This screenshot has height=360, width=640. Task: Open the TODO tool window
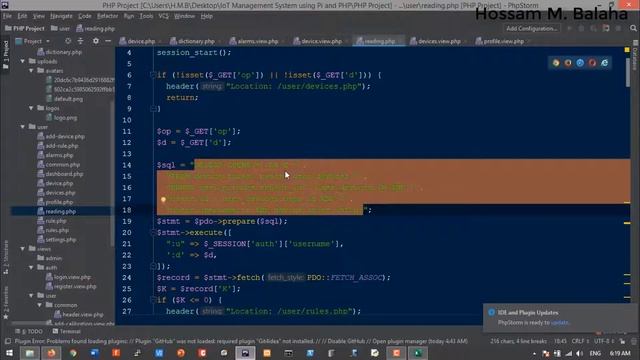pyautogui.click(x=29, y=331)
